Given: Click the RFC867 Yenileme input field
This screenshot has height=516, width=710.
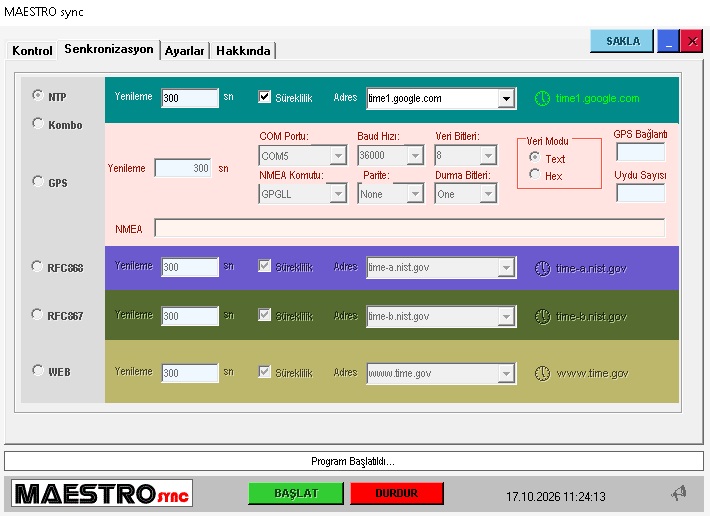Looking at the screenshot, I should point(190,316).
